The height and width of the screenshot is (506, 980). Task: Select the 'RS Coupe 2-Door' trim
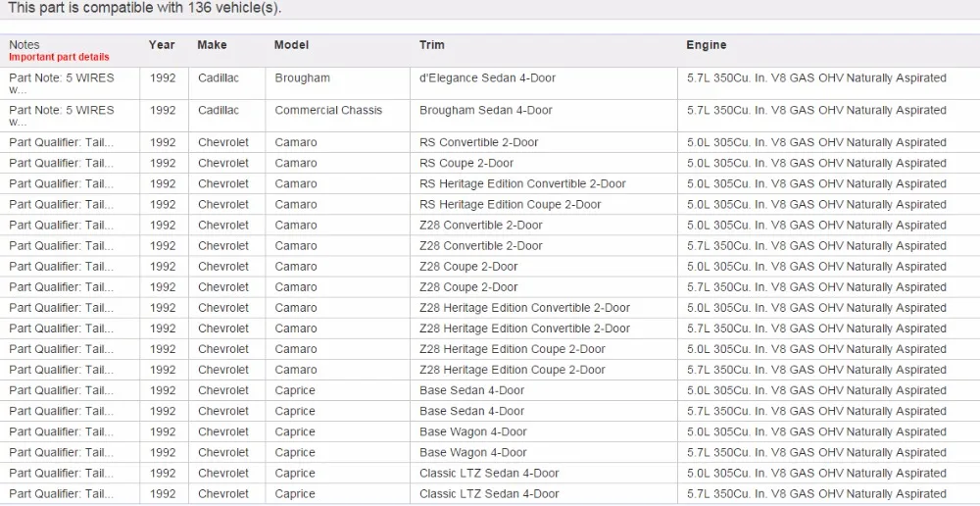click(x=466, y=163)
